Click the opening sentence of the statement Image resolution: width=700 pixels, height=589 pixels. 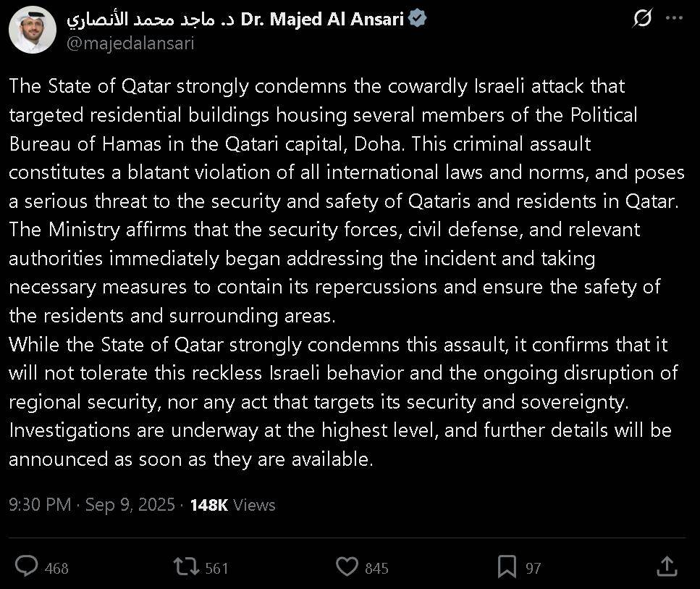tap(316, 86)
